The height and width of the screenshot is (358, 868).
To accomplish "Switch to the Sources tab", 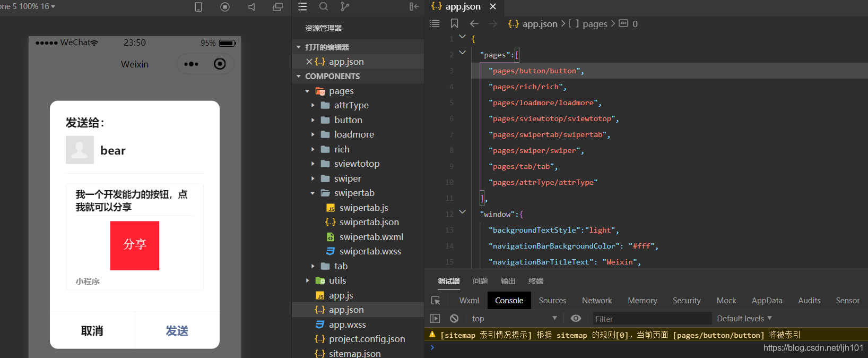I will [x=552, y=301].
